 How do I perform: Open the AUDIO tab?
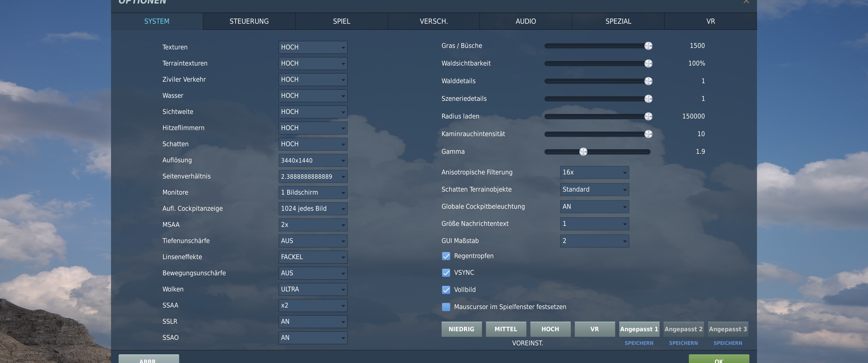526,21
